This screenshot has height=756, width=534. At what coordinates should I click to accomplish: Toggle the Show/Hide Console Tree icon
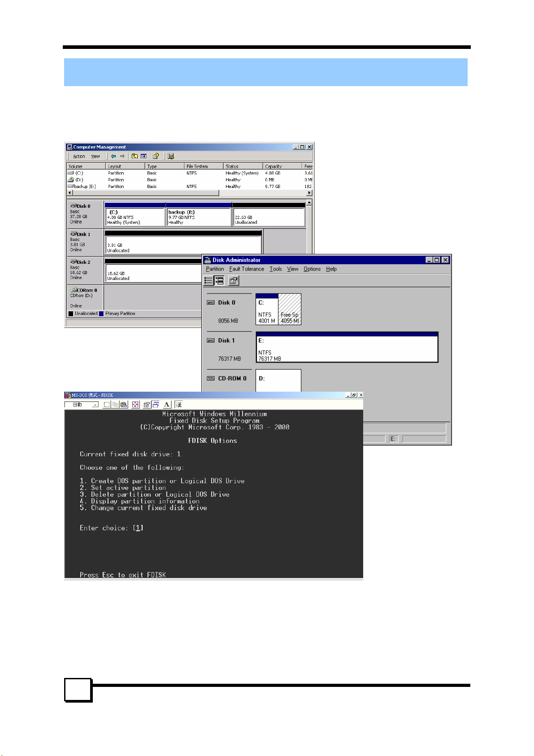coord(143,156)
